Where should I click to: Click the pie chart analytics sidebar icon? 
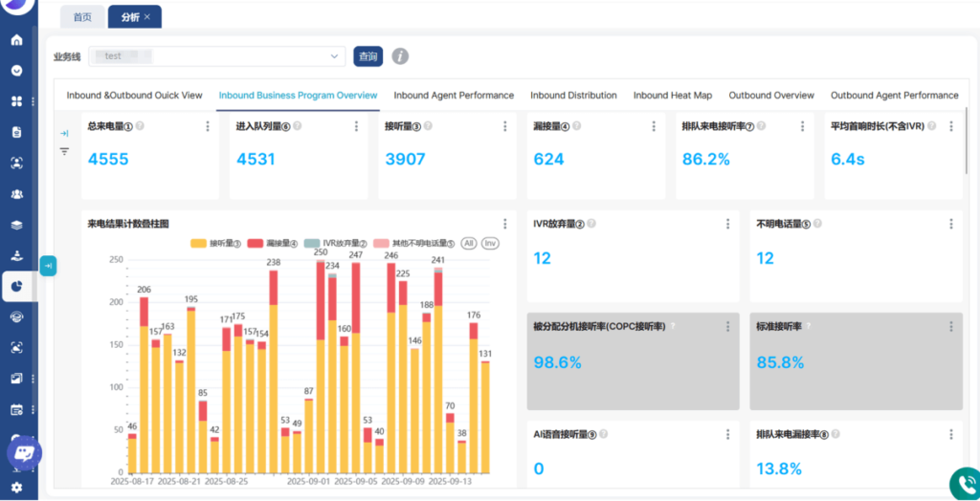click(16, 286)
